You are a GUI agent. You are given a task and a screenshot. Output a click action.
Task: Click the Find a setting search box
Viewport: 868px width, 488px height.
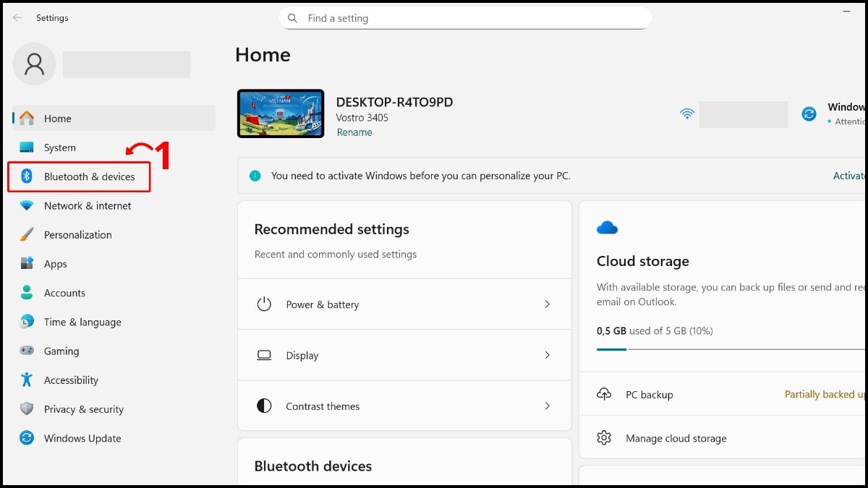465,18
